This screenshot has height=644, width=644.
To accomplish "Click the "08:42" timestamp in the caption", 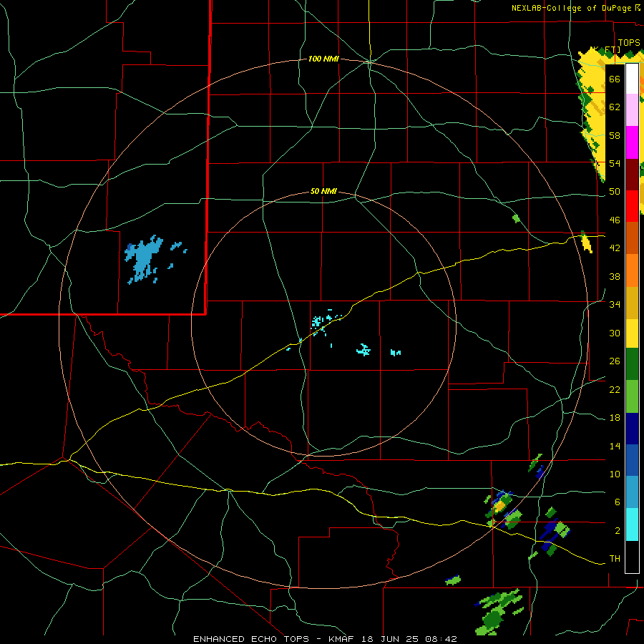I will (x=442, y=639).
